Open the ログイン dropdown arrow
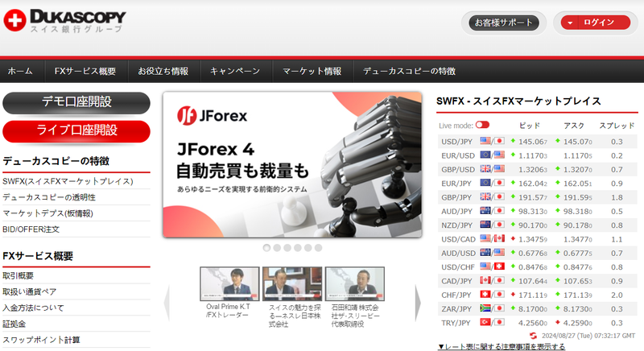Screen dimensions: 644x351 (570, 23)
